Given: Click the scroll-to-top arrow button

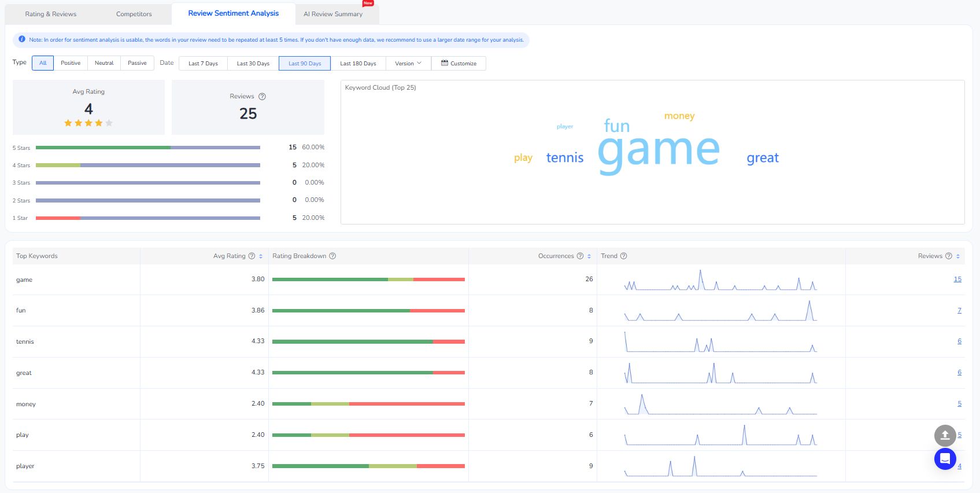Looking at the screenshot, I should (945, 435).
